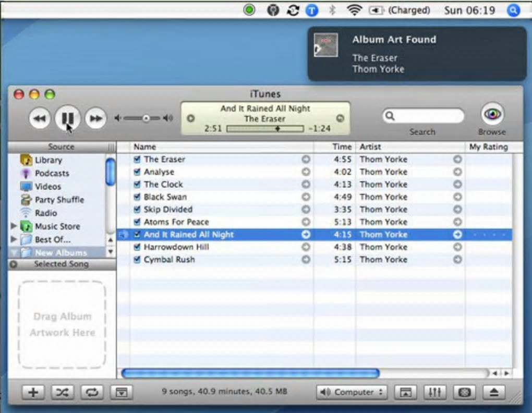Viewport: 532px width, 413px height.
Task: Click the arrow left of the song title in display
Action: 191,118
